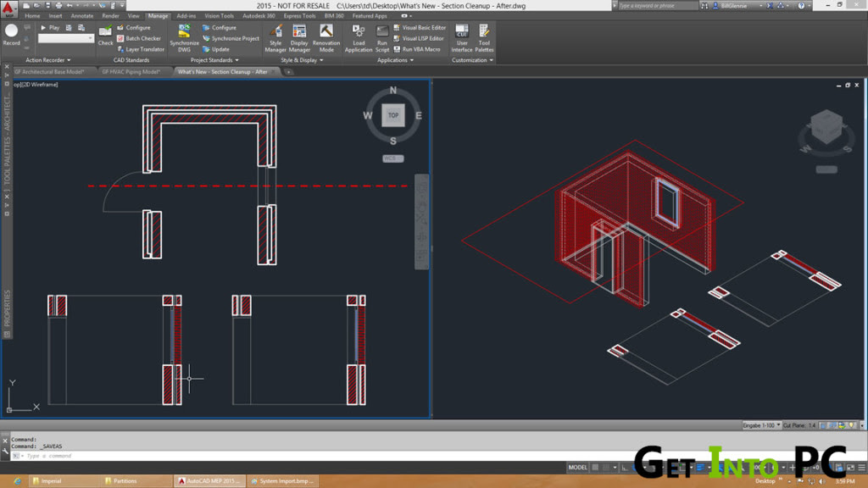868x488 pixels.
Task: Click the new drawing tab plus button
Action: pos(288,72)
